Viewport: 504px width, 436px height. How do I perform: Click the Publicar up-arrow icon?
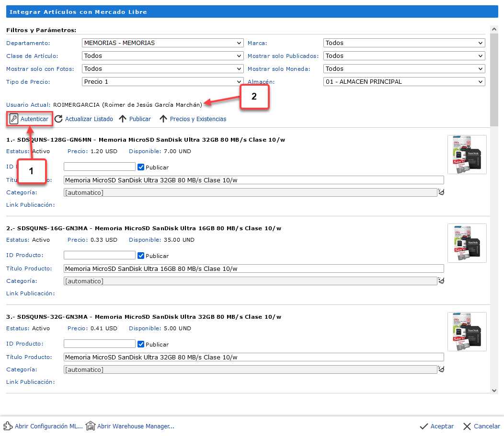coord(123,119)
